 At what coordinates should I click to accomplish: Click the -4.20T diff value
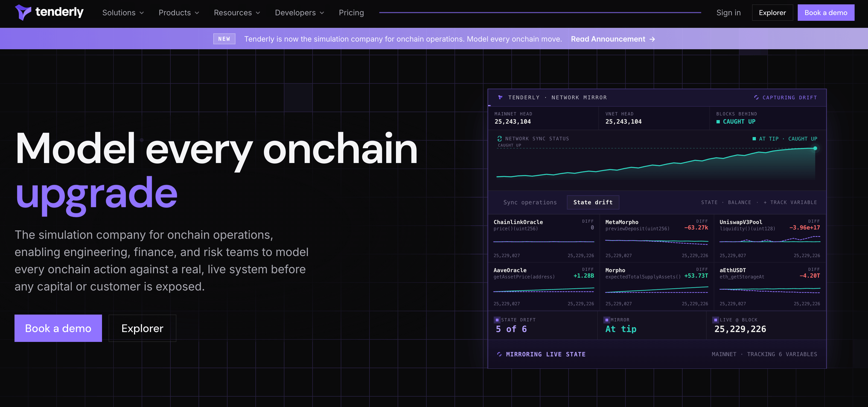[x=810, y=276]
